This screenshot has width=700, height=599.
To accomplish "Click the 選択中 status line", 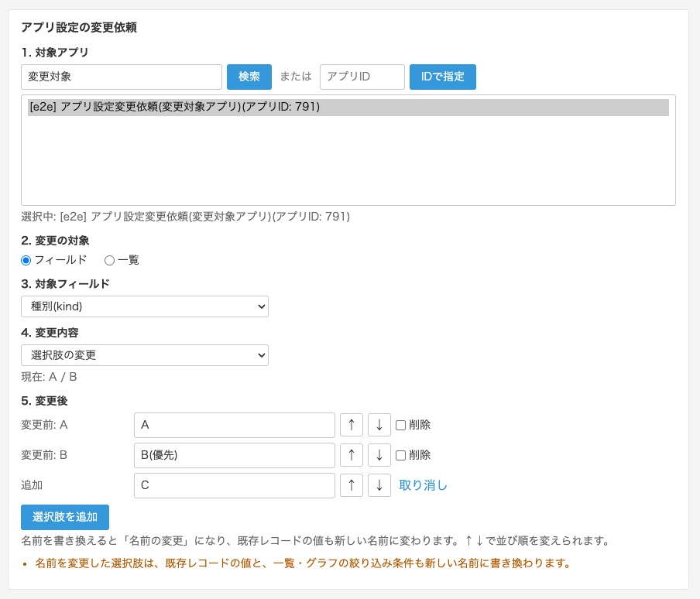I will [185, 217].
